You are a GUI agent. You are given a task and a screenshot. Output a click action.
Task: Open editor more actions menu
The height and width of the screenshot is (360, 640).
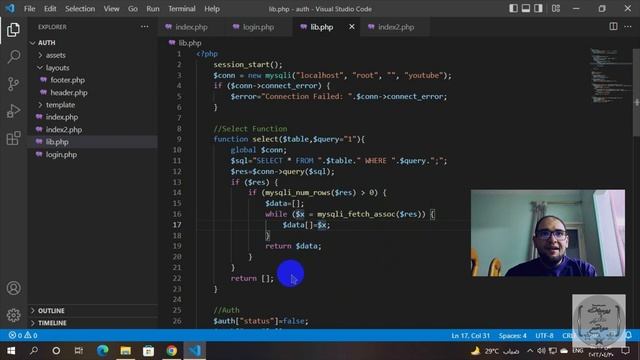[x=628, y=27]
